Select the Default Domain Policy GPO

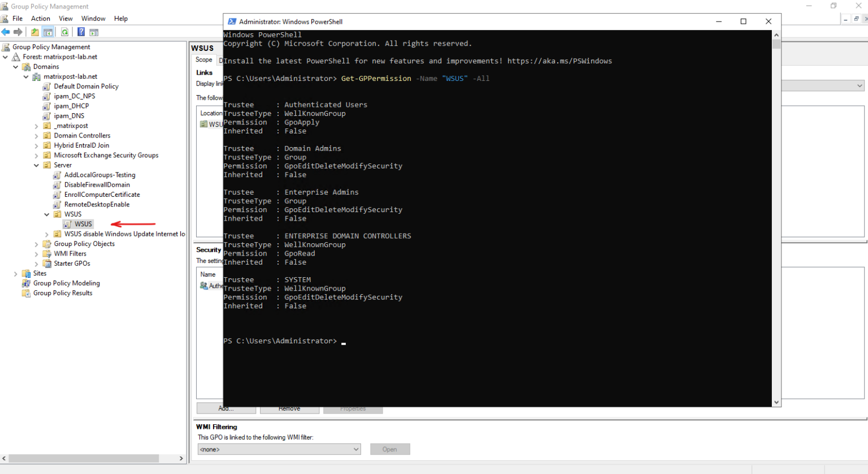click(86, 87)
